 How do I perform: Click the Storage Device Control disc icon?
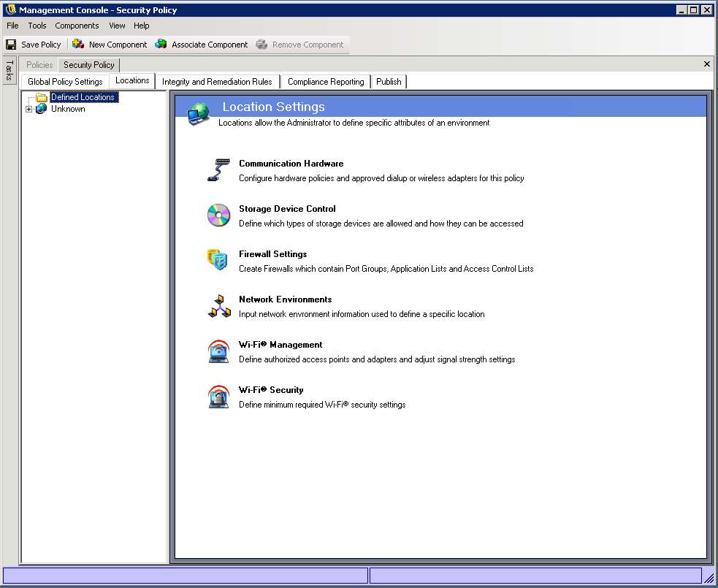coord(219,215)
